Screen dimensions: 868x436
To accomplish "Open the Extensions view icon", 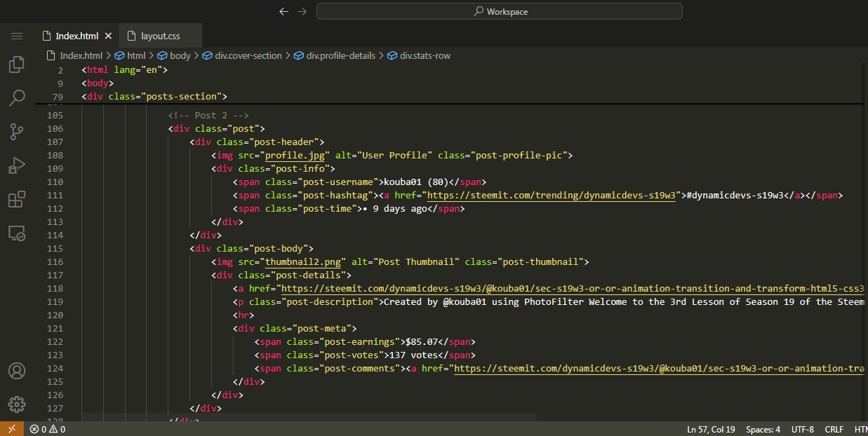I will pyautogui.click(x=17, y=199).
